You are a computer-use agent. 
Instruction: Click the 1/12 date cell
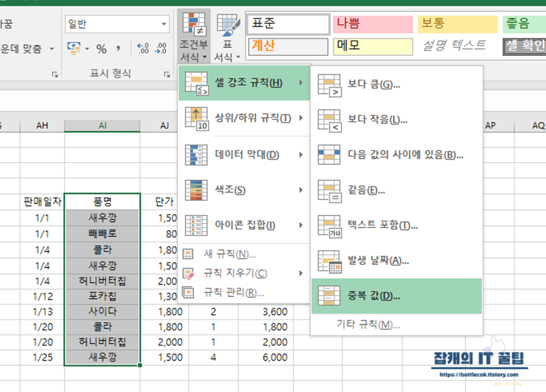[42, 297]
